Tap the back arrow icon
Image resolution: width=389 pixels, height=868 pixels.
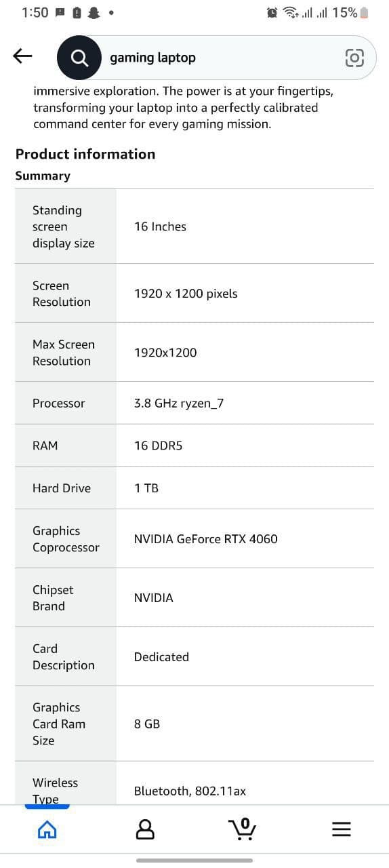click(22, 57)
